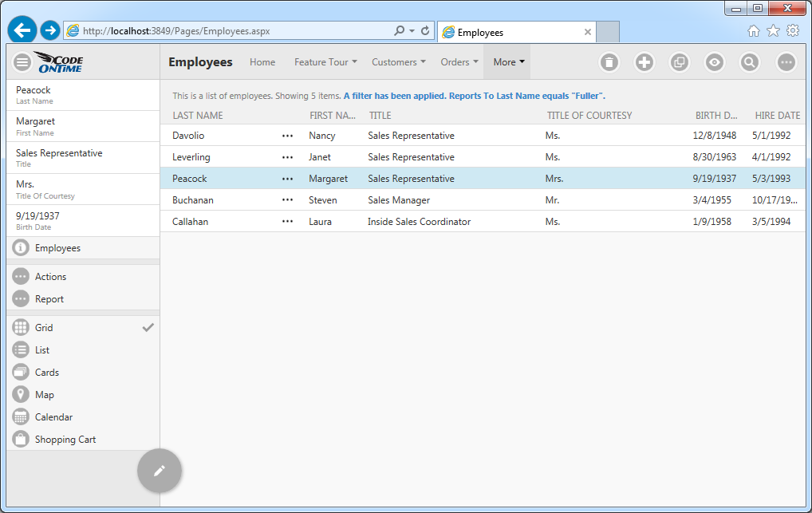
Task: Click the Code OnTime logo
Action: click(x=60, y=62)
